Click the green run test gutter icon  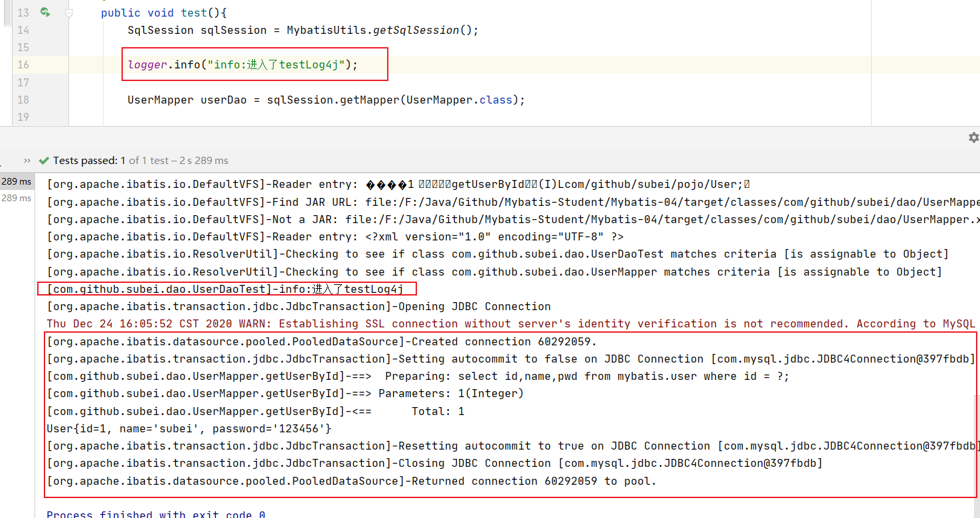[44, 13]
